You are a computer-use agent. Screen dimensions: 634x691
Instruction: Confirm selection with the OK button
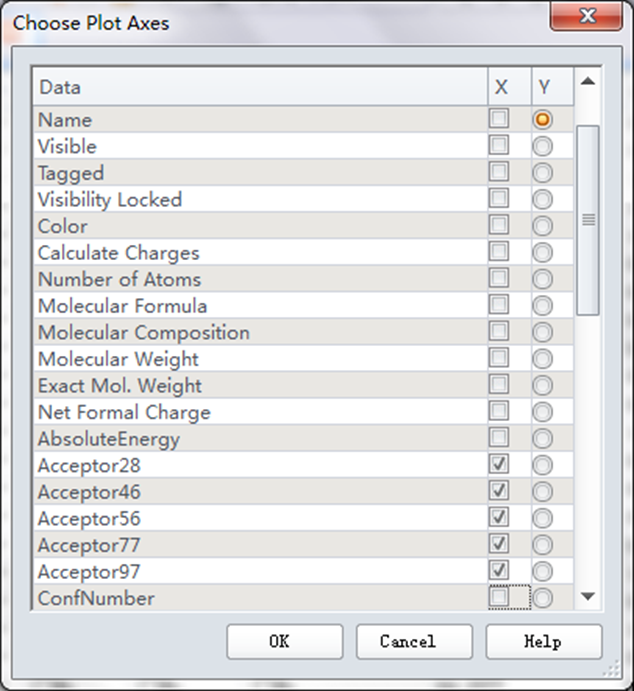284,642
